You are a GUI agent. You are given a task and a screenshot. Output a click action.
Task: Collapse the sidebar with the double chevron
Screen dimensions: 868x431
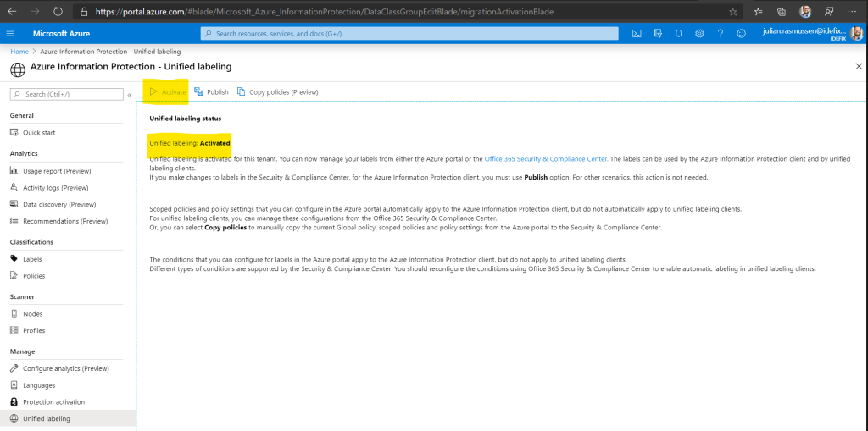click(x=130, y=95)
